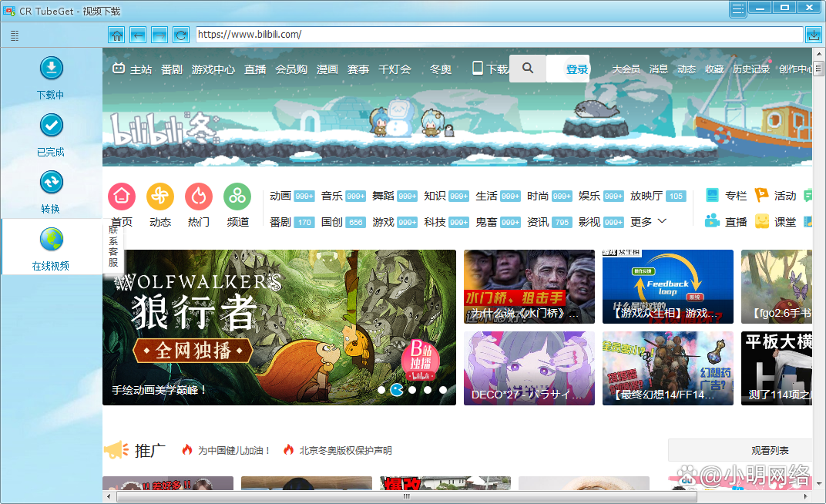826x504 pixels.
Task: Edit the URL address field
Action: 499,35
